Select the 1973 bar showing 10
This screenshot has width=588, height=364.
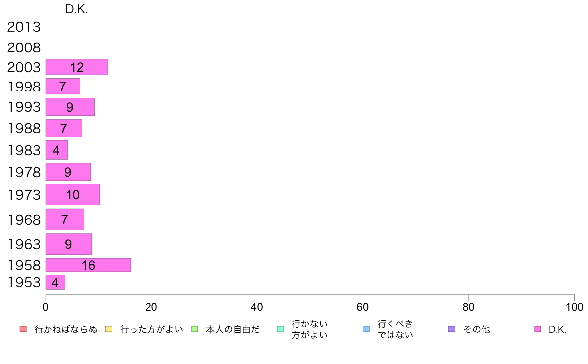73,194
